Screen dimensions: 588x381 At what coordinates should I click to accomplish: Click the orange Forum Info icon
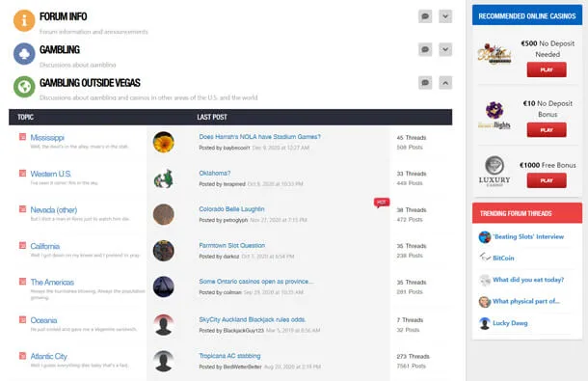click(24, 20)
